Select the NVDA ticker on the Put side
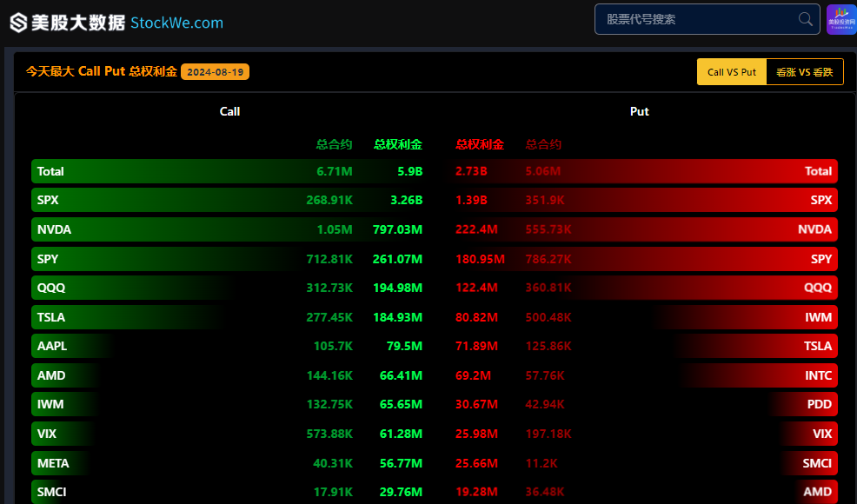This screenshot has width=857, height=504. (x=815, y=229)
